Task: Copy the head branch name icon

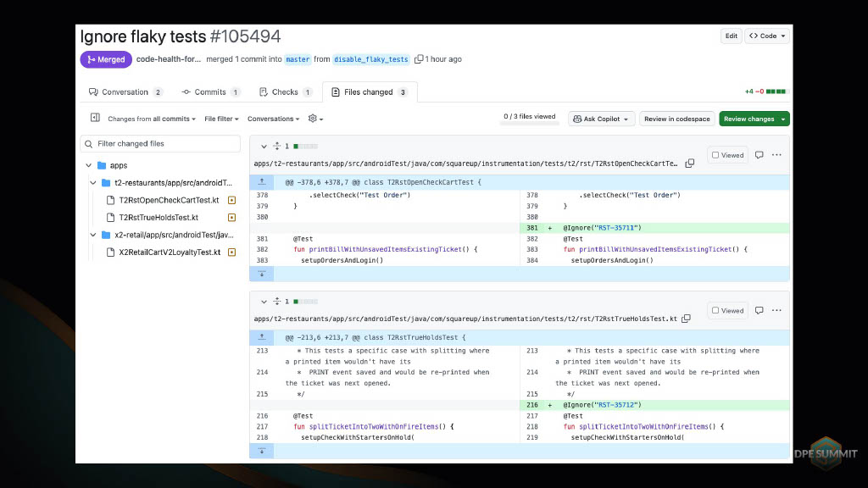Action: point(419,59)
